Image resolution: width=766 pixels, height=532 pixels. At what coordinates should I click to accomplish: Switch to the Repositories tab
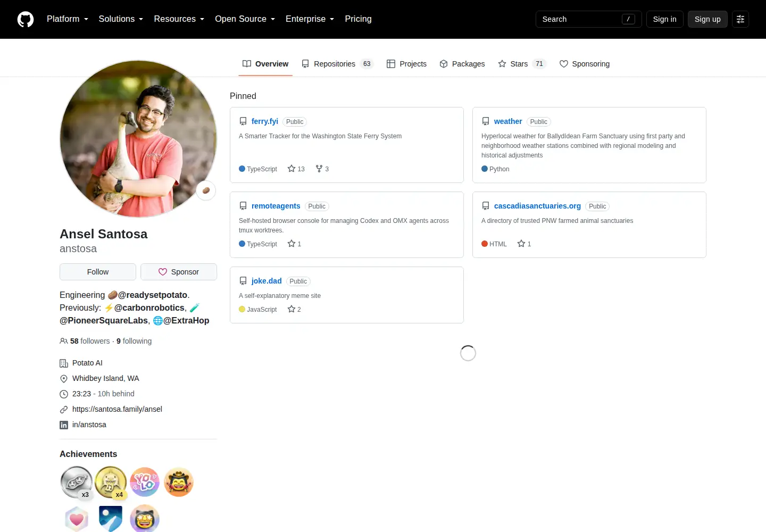pyautogui.click(x=337, y=64)
